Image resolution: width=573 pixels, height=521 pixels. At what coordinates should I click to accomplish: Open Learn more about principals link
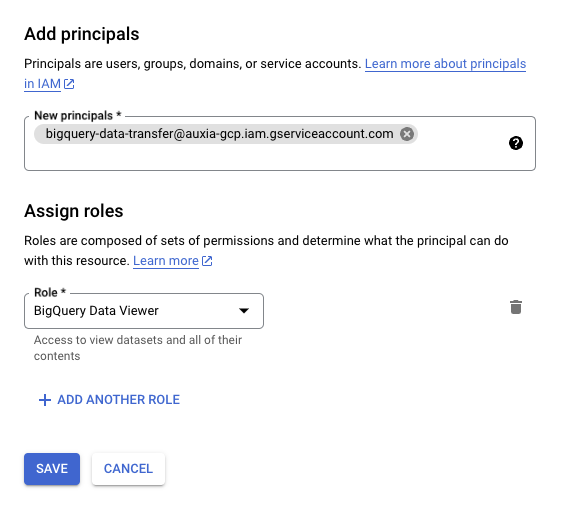[445, 64]
